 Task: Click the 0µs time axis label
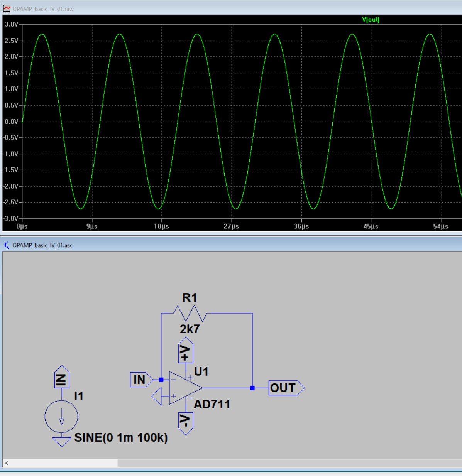pos(22,226)
